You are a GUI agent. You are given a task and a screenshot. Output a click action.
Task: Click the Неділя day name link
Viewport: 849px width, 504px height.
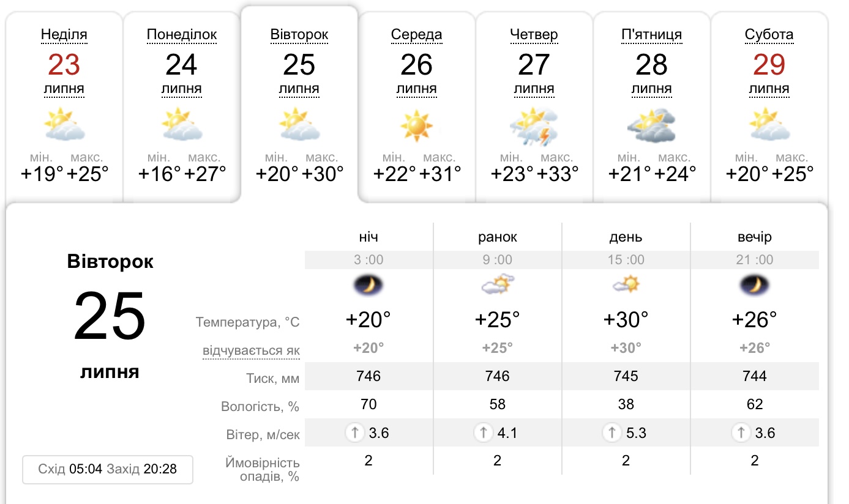pos(64,34)
